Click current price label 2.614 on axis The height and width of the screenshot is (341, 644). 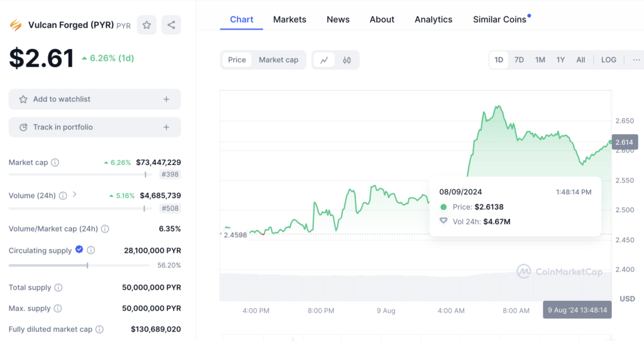tap(625, 143)
